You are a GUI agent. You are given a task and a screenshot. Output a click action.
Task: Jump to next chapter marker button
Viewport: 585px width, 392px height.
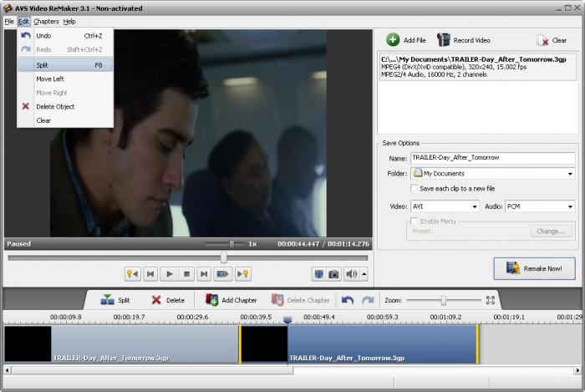pos(243,274)
